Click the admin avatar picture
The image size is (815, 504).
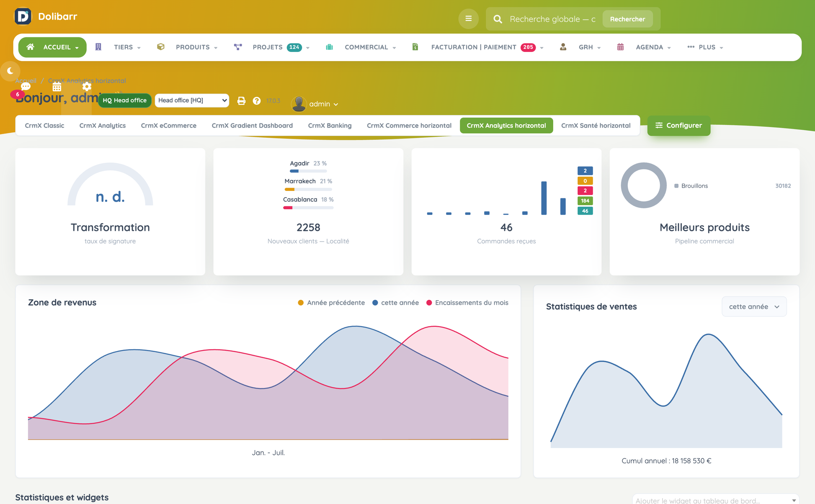pyautogui.click(x=299, y=104)
